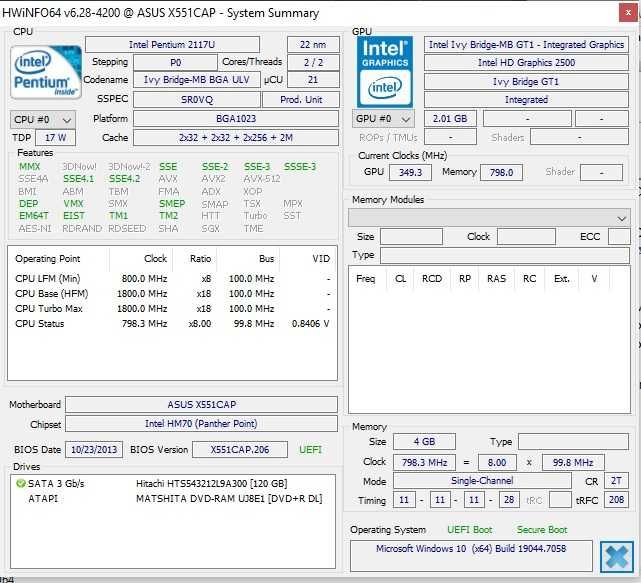Click the Platform BGA1023 field
The height and width of the screenshot is (583, 641).
236,119
